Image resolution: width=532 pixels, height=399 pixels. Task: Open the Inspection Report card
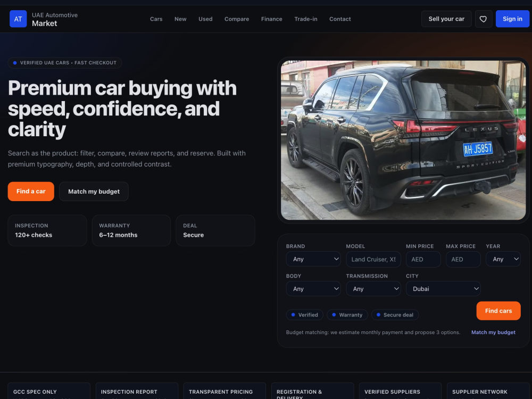point(137,391)
